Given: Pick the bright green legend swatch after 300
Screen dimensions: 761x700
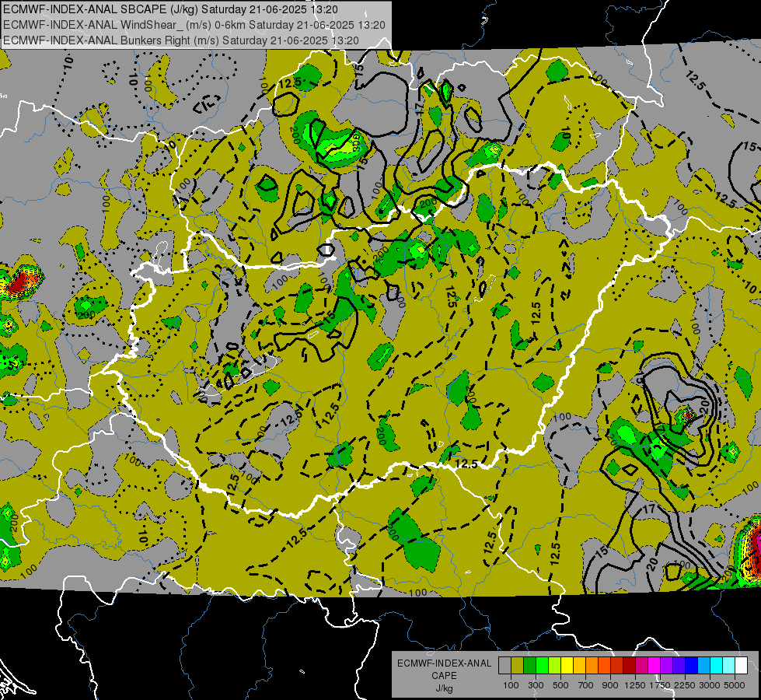Looking at the screenshot, I should coord(542,665).
